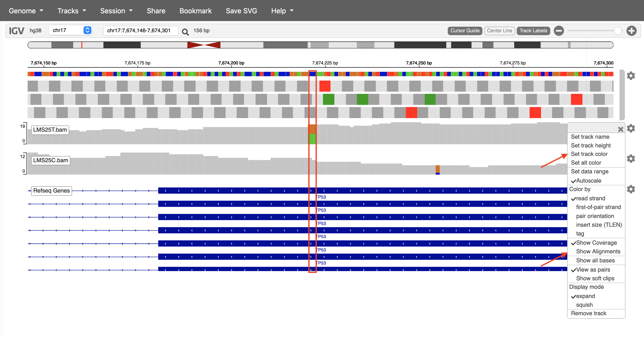Click the IGV logo
The width and height of the screenshot is (644, 338).
click(x=16, y=31)
